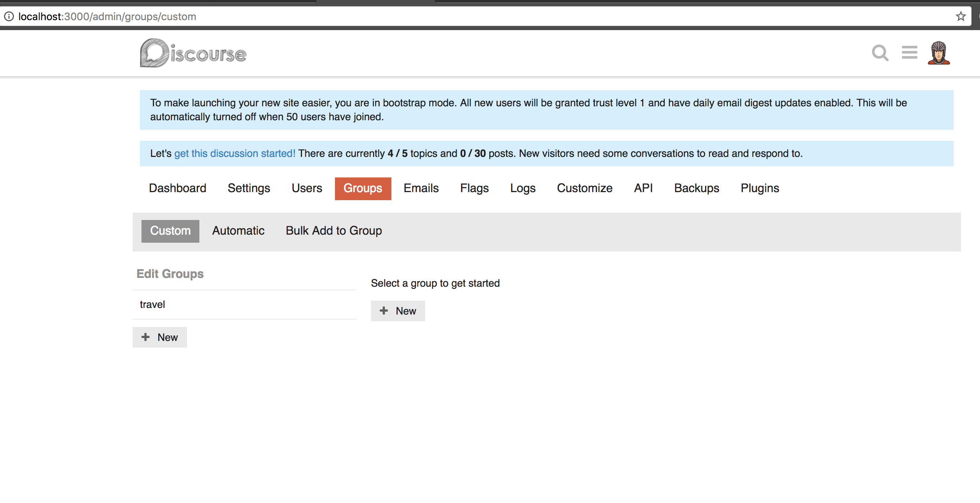Click site info icon in address bar
The height and width of the screenshot is (503, 980).
9,16
